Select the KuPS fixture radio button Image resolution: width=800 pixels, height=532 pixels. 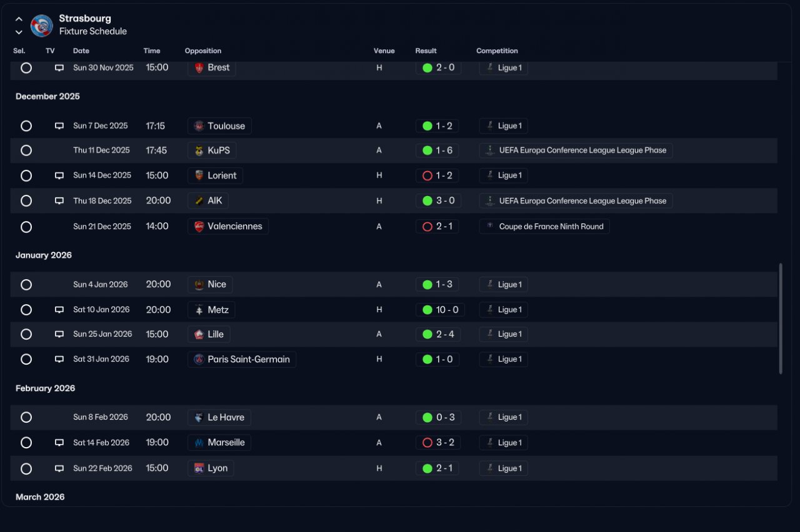coord(26,150)
